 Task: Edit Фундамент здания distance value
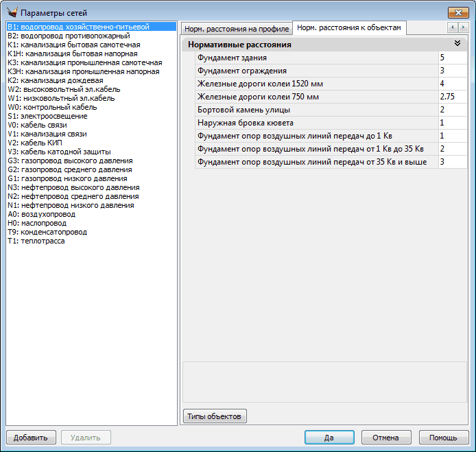[453, 58]
